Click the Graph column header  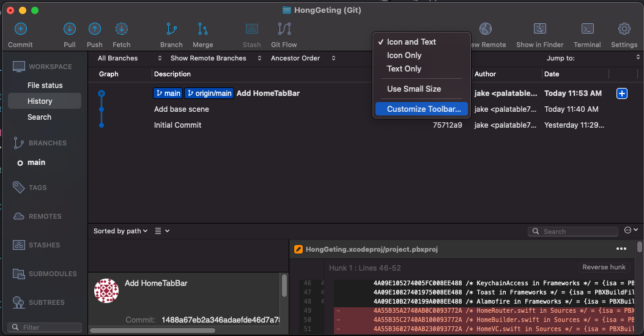tap(108, 75)
